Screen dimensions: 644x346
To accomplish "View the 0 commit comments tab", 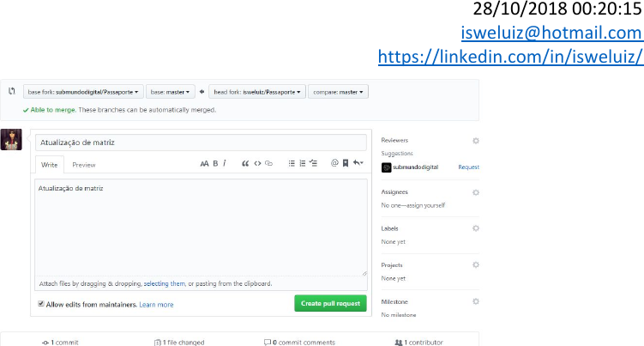I will pyautogui.click(x=300, y=343).
